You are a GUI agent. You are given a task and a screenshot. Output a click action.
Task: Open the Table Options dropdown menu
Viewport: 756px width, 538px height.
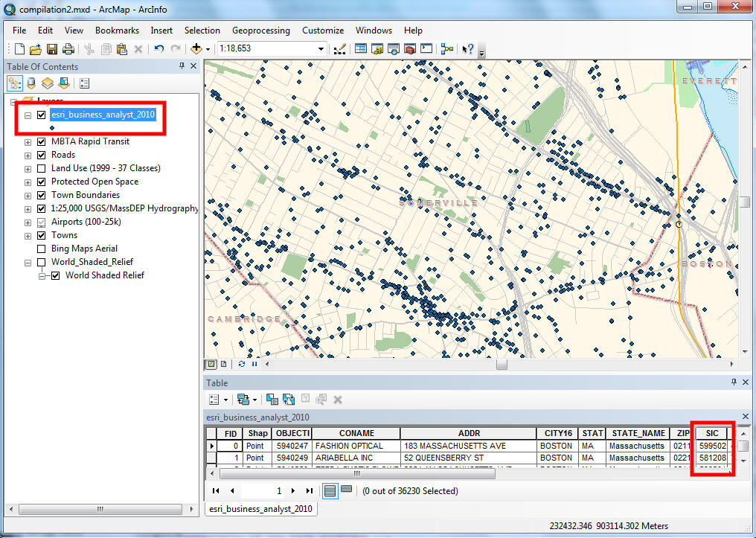(x=218, y=400)
